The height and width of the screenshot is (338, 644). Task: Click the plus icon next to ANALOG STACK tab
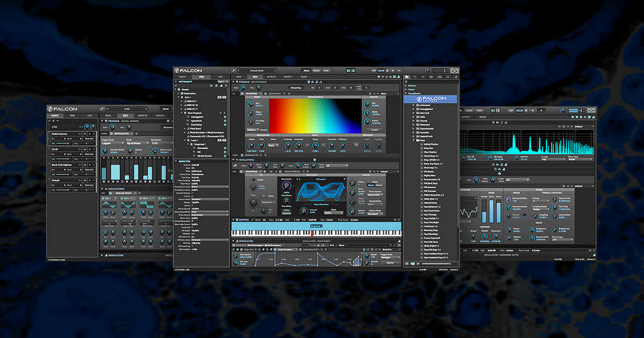point(140,193)
